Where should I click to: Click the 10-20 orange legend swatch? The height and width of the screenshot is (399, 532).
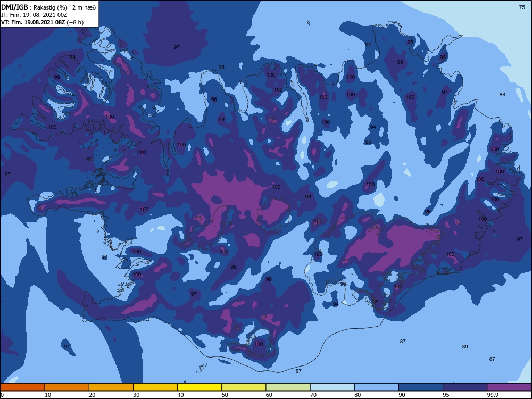click(67, 387)
